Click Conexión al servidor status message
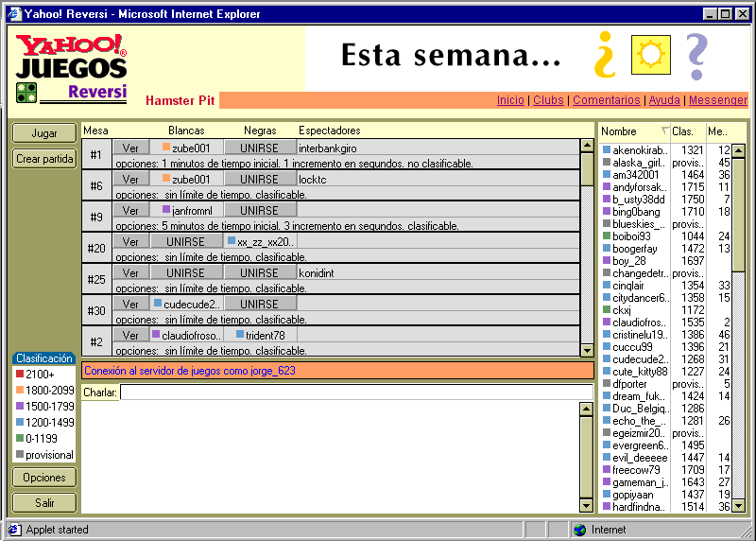Screen dimensions: 756x541 click(x=190, y=371)
